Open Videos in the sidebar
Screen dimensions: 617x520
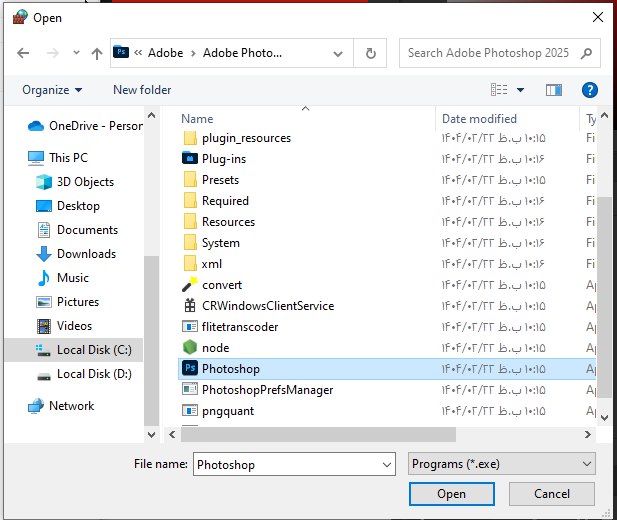(64, 326)
